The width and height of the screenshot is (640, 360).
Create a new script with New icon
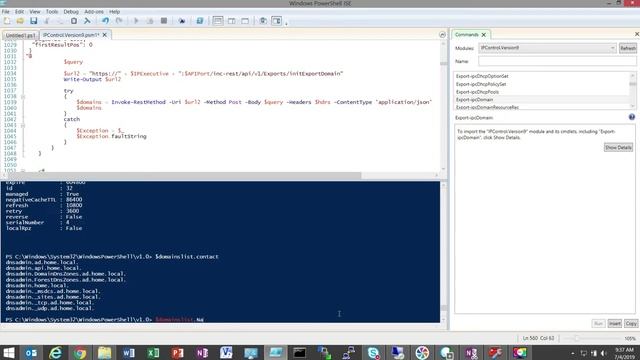[7, 21]
